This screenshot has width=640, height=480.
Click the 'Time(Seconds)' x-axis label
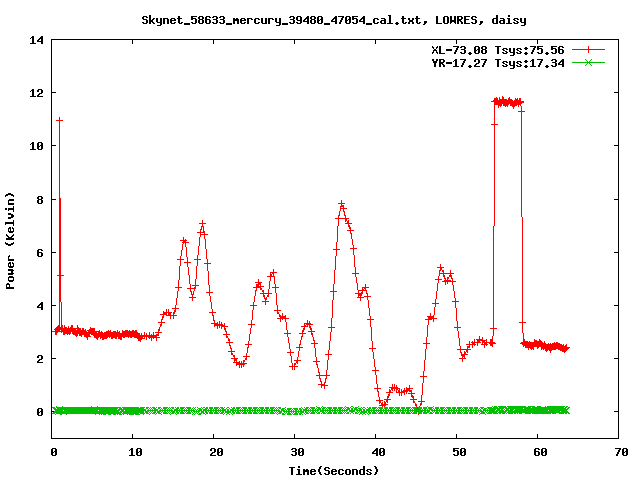[x=334, y=471]
